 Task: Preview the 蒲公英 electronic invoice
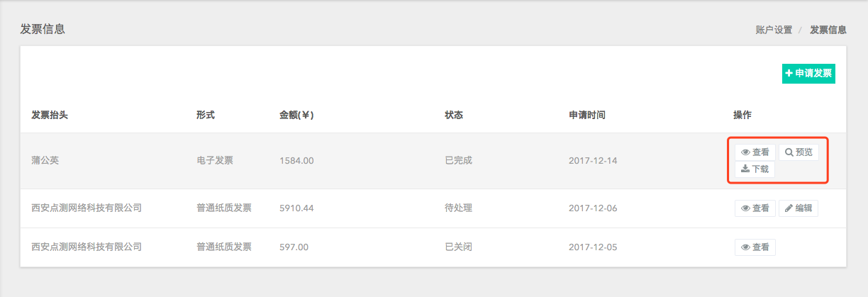[799, 152]
